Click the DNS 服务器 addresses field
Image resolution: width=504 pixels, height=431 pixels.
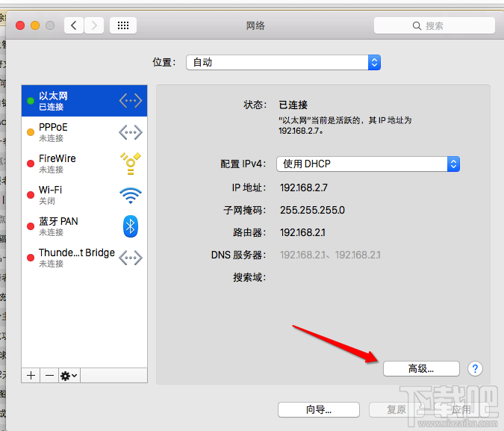[330, 255]
